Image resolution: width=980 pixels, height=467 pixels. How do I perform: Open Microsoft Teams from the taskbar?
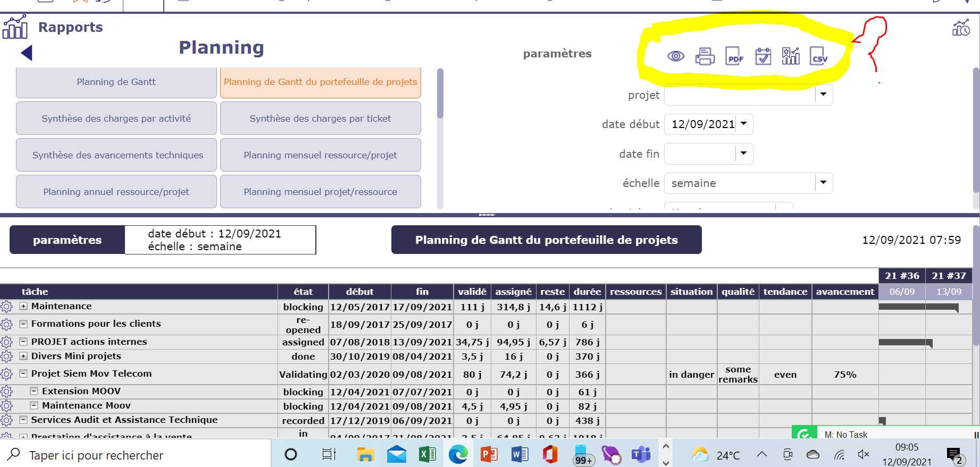tap(641, 454)
